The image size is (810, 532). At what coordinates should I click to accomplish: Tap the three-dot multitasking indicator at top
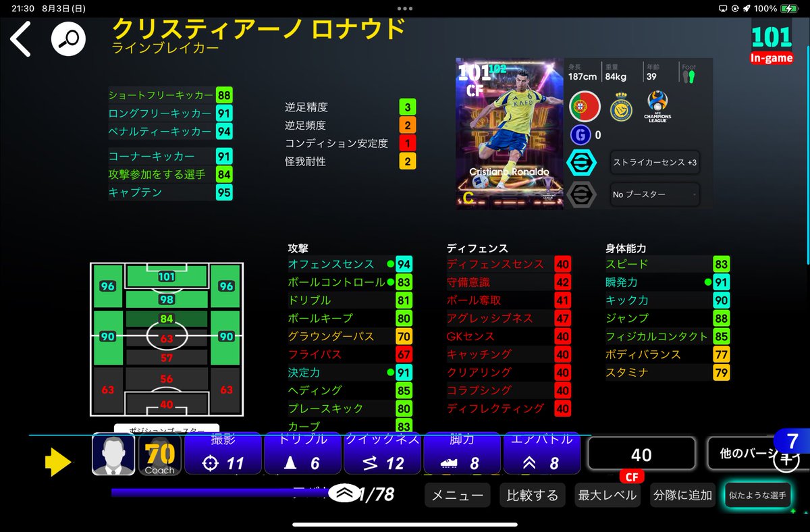pyautogui.click(x=405, y=9)
